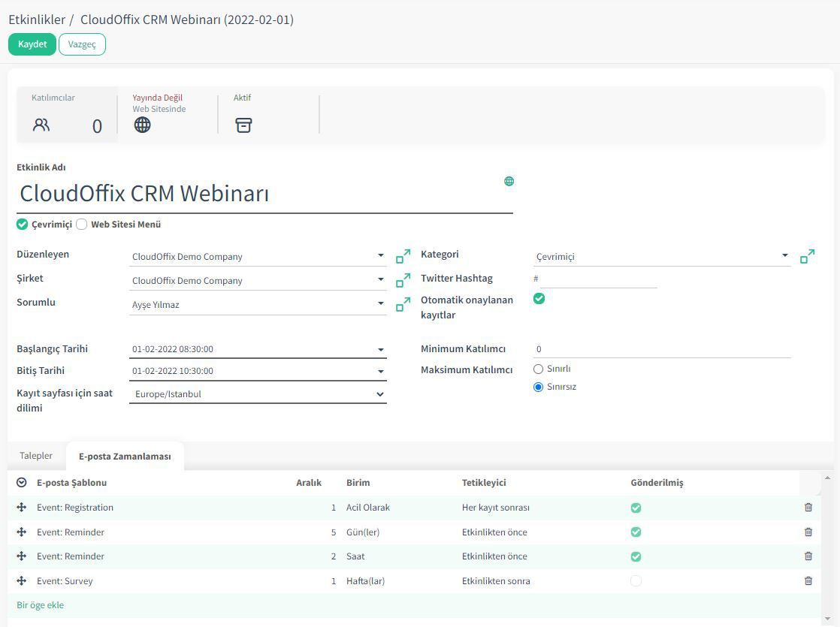
Task: Click the Event: Registration template cell
Action: click(75, 507)
